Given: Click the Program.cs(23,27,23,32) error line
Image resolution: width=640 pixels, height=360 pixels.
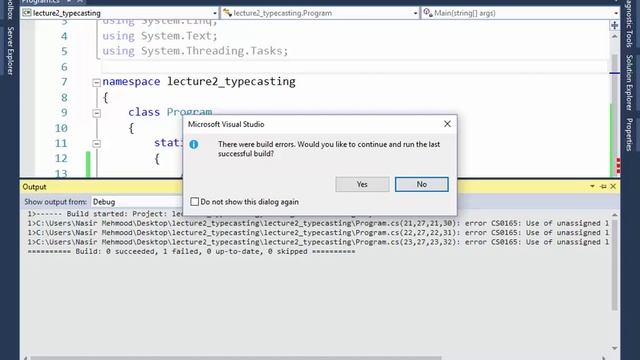Looking at the screenshot, I should [318, 242].
